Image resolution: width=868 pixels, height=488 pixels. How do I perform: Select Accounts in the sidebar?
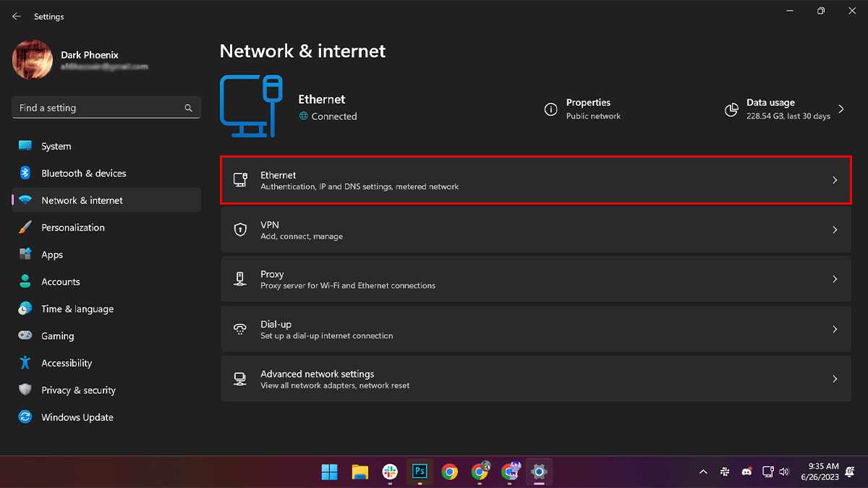point(24,281)
